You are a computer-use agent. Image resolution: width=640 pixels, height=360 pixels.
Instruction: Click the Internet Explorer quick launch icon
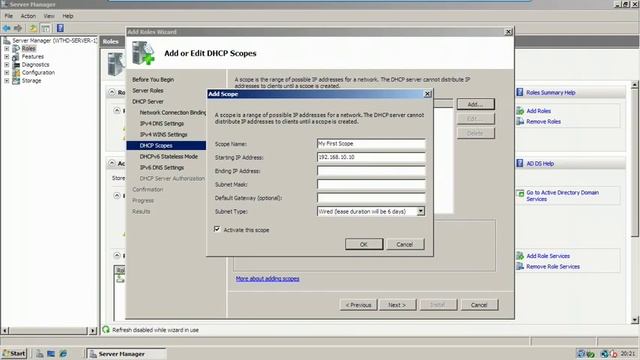(x=63, y=353)
